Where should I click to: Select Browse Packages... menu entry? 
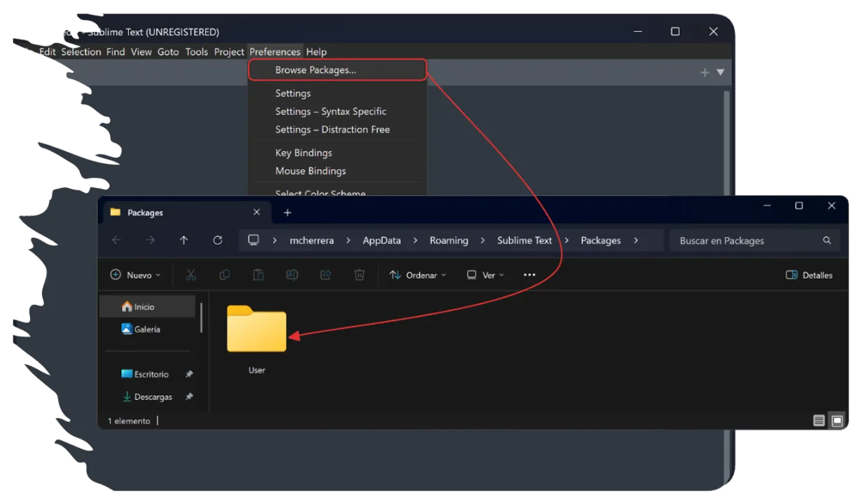(x=315, y=70)
